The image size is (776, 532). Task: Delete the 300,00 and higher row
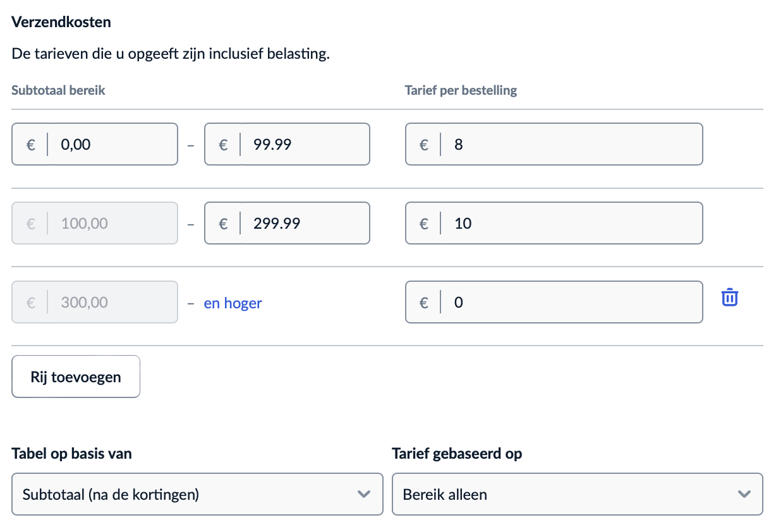tap(730, 297)
